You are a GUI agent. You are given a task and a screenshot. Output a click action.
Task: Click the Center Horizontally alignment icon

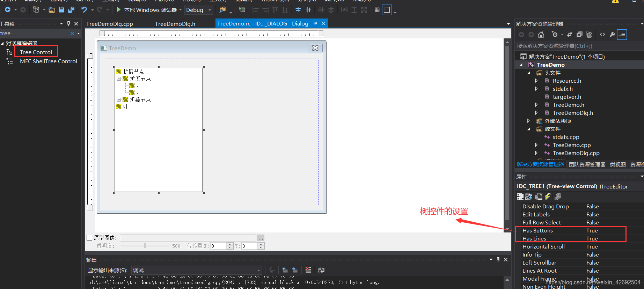308,10
